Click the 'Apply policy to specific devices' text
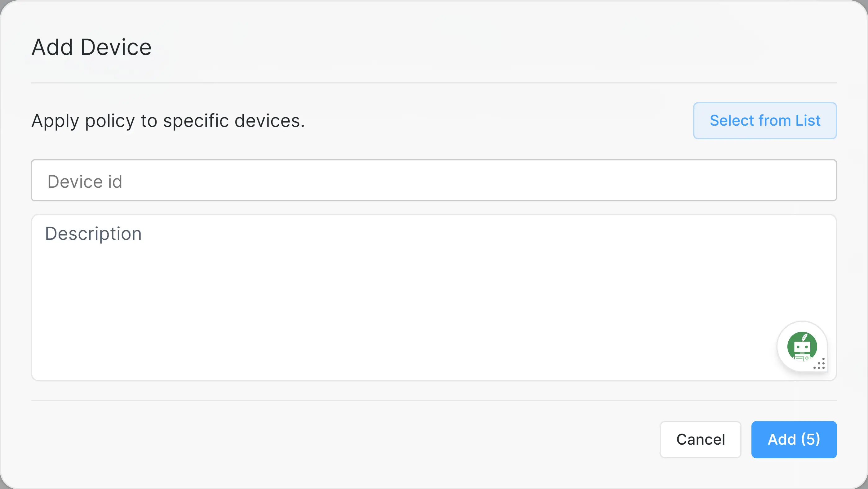 coord(168,121)
